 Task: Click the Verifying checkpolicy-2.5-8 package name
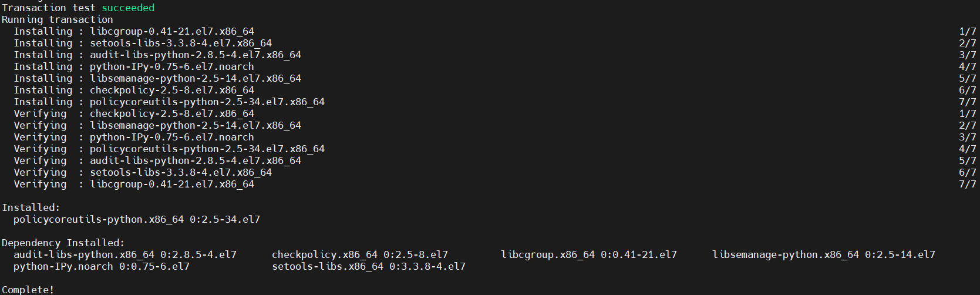pyautogui.click(x=171, y=113)
